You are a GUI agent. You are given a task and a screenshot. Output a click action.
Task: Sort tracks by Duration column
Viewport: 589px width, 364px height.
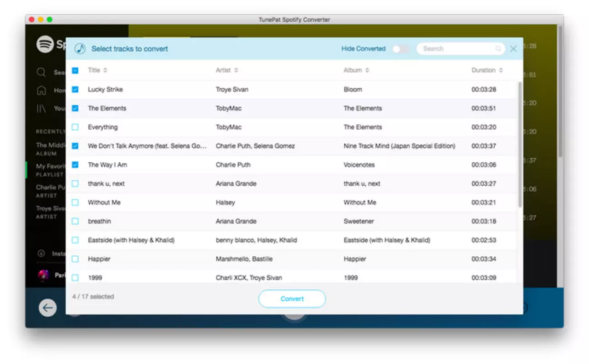pos(487,70)
